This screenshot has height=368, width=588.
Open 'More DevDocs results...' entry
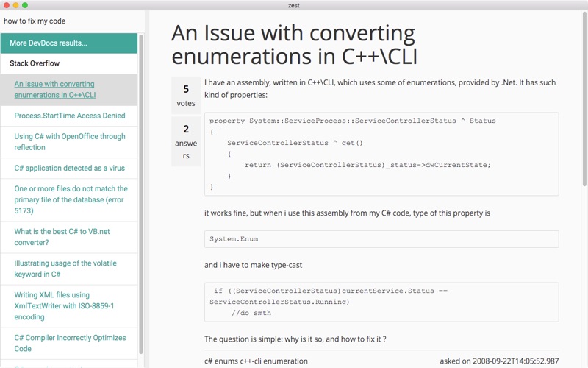click(69, 43)
